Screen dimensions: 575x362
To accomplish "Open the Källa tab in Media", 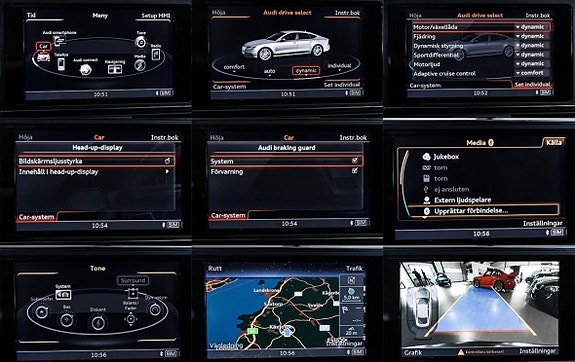I will 553,142.
